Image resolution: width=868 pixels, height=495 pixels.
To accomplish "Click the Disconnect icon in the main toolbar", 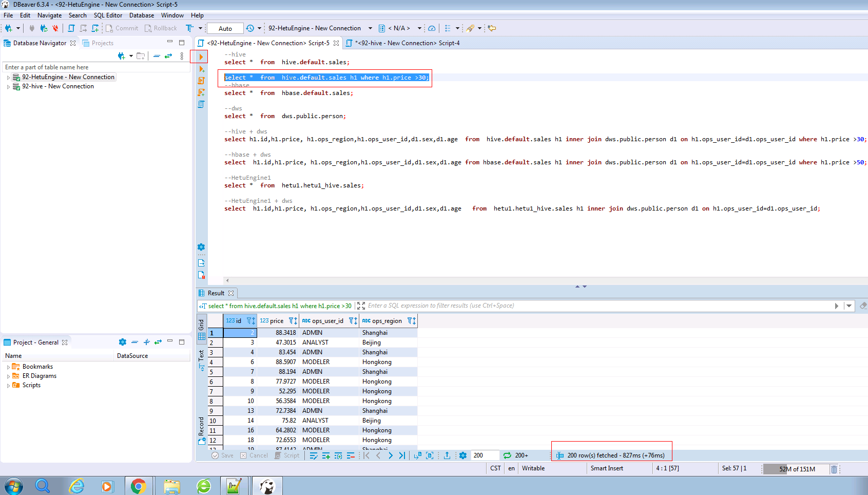I will [x=55, y=28].
